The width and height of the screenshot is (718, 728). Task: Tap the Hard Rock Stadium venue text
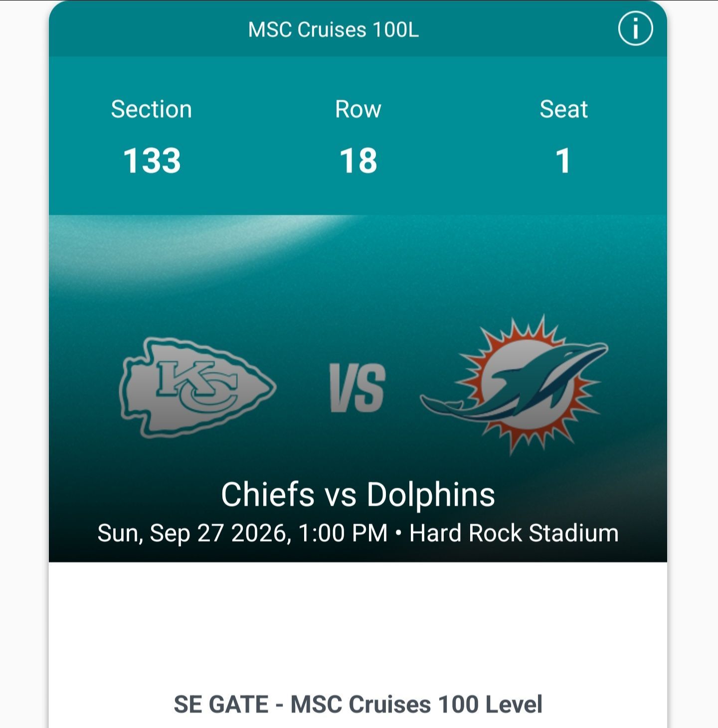pyautogui.click(x=514, y=533)
